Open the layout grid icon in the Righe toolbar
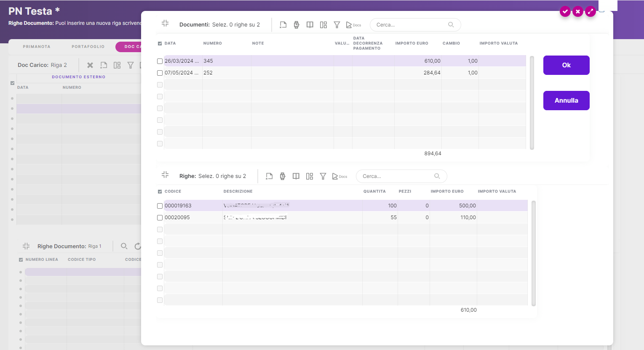 tap(310, 176)
